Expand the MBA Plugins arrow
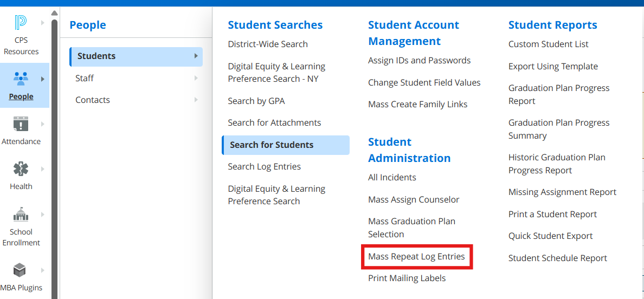This screenshot has height=299, width=644. (43, 270)
